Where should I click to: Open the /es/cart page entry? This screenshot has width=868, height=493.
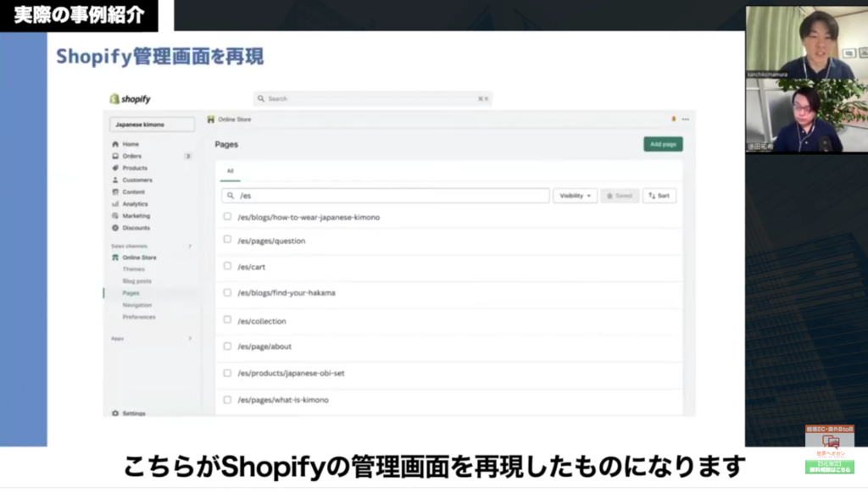pyautogui.click(x=251, y=267)
